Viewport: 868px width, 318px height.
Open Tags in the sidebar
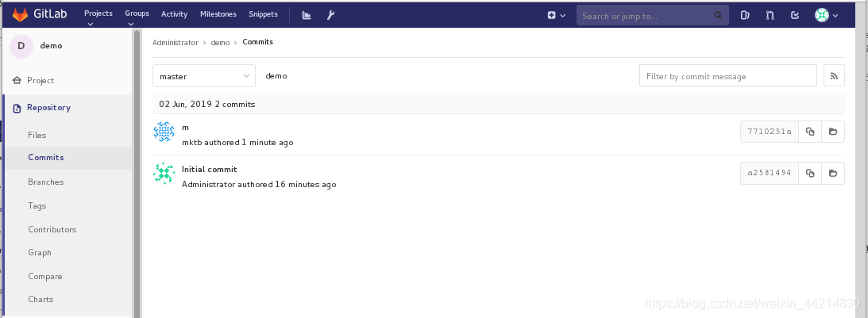37,205
